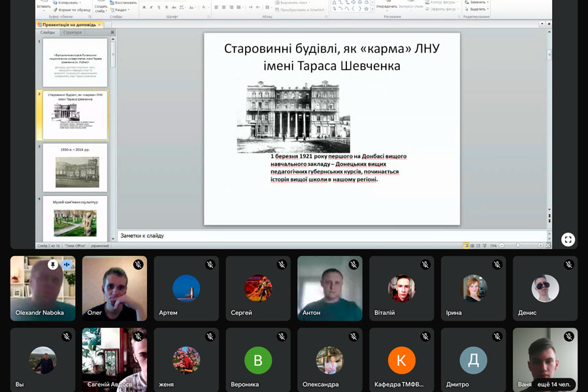The image size is (588, 392).
Task: Click Олег's muted microphone indicator
Action: click(x=138, y=265)
